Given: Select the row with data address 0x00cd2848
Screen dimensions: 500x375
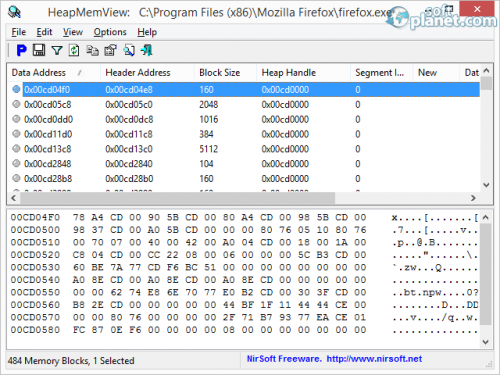Looking at the screenshot, I should [x=243, y=164].
